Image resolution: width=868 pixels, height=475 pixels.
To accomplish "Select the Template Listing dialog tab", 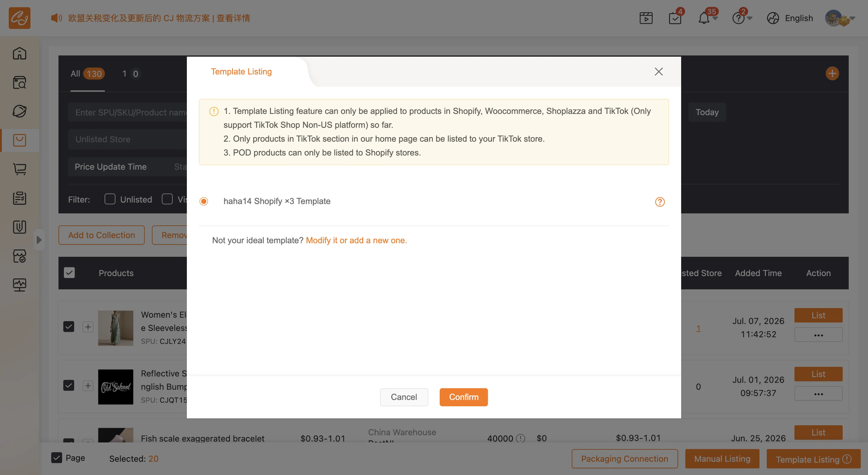I will [x=241, y=71].
